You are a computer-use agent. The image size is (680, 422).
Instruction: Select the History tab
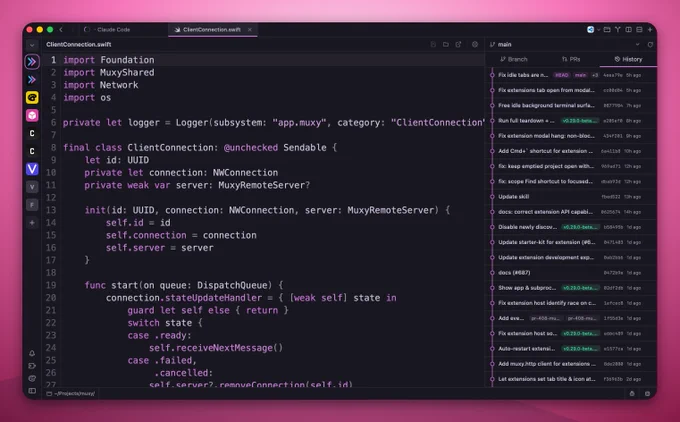tap(628, 59)
